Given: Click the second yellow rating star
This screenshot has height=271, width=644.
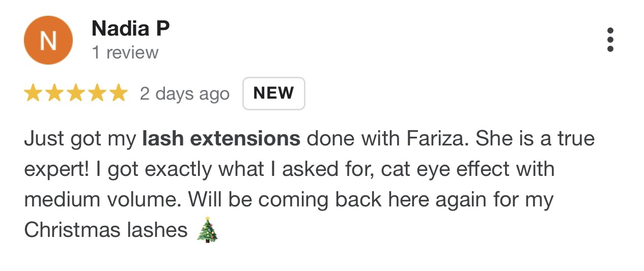Looking at the screenshot, I should coord(54,94).
